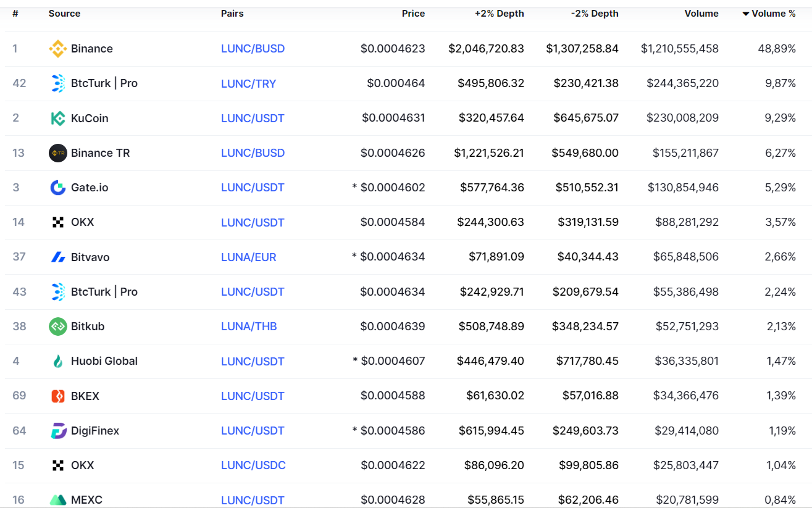Click the Gate.io logo icon

[58, 188]
